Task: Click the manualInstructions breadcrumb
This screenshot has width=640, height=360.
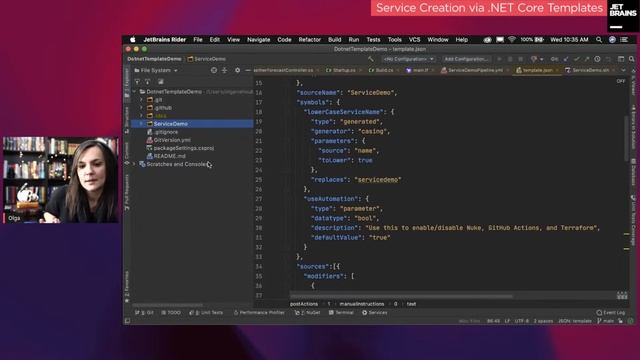Action: point(362,304)
